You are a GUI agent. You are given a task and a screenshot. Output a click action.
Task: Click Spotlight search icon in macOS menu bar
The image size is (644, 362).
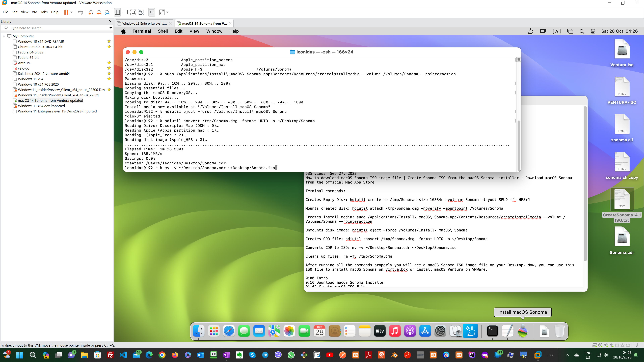click(x=582, y=31)
